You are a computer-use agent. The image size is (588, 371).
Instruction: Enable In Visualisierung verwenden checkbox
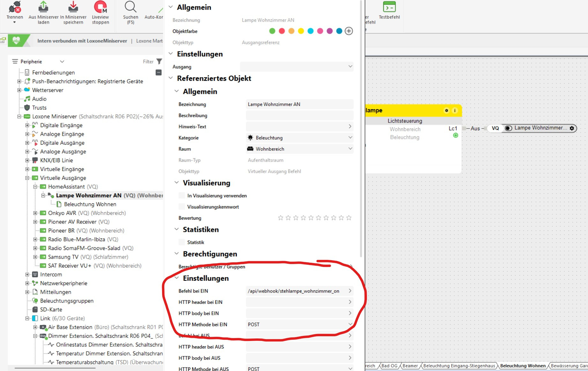(x=182, y=195)
